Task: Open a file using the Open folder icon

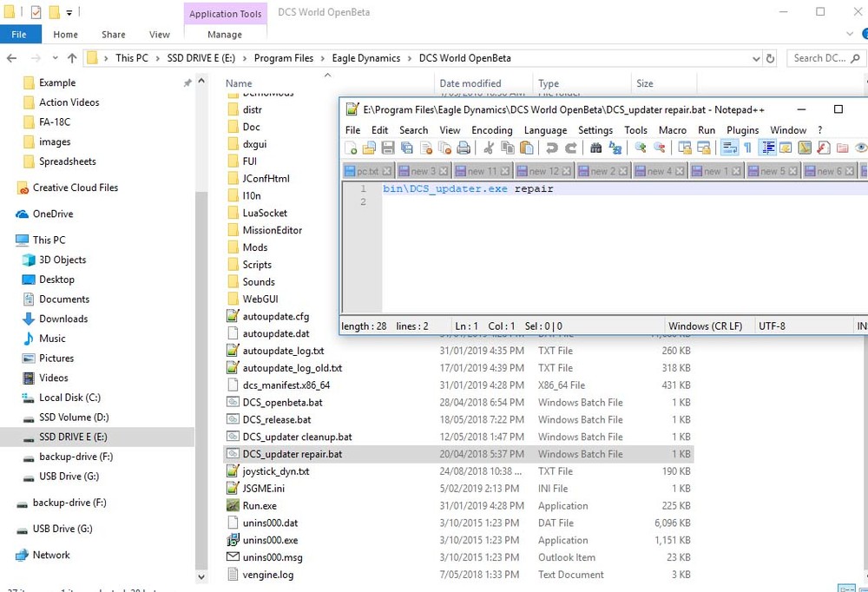Action: pos(371,148)
